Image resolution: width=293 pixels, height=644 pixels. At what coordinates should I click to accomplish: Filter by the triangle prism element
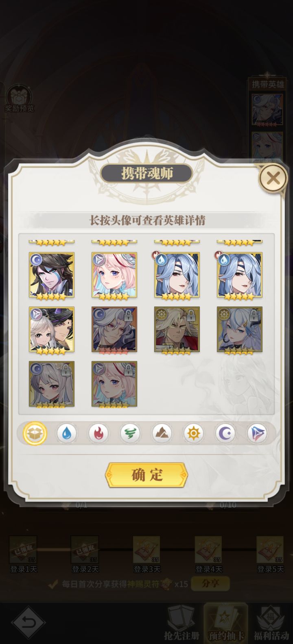coord(257,433)
